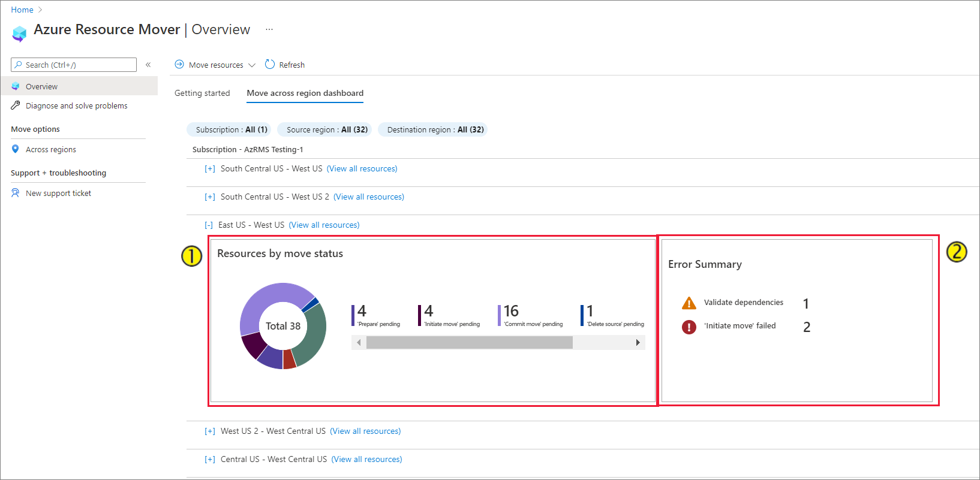
Task: Open the Move resources dropdown chevron
Action: pos(252,65)
